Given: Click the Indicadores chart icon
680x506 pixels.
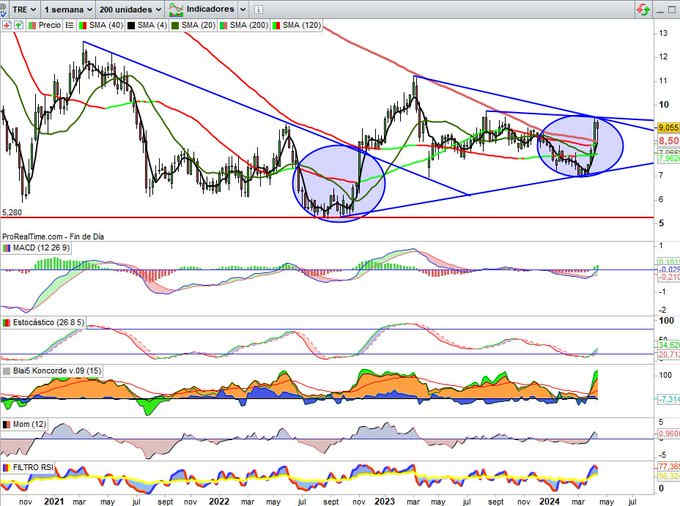Looking at the screenshot, I should click(176, 9).
